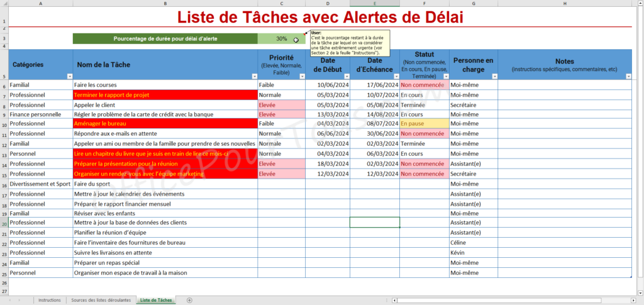Screen dimensions: 644x305
Task: Select the due date 30/06/2024 cell
Action: coord(375,133)
